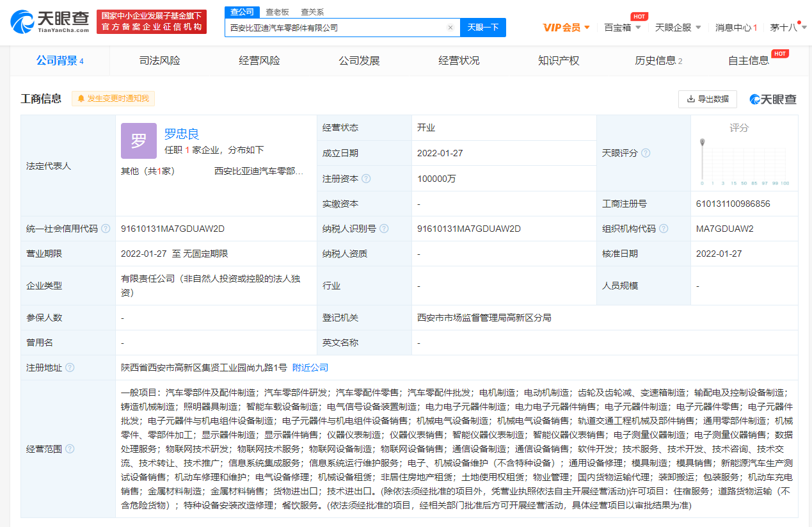This screenshot has height=527, width=812.
Task: Click help icon beside 天眼评分
Action: 646,153
